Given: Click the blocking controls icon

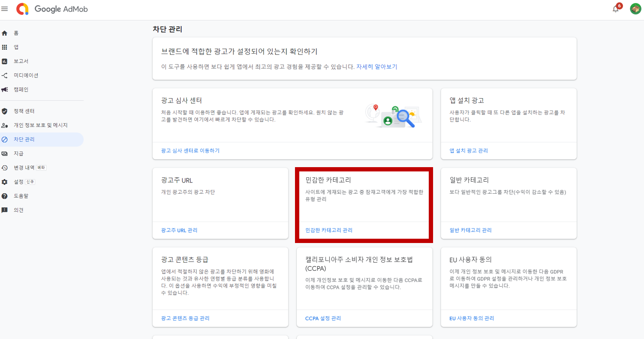Looking at the screenshot, I should pyautogui.click(x=5, y=139).
